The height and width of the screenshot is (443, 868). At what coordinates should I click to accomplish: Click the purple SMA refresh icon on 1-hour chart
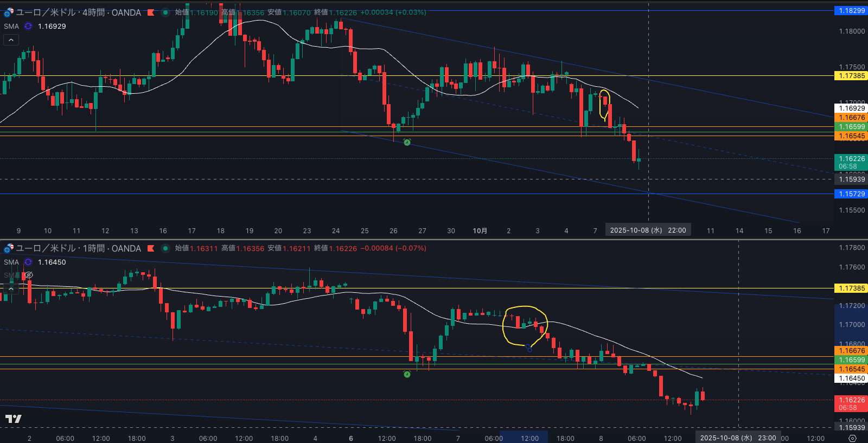point(28,262)
